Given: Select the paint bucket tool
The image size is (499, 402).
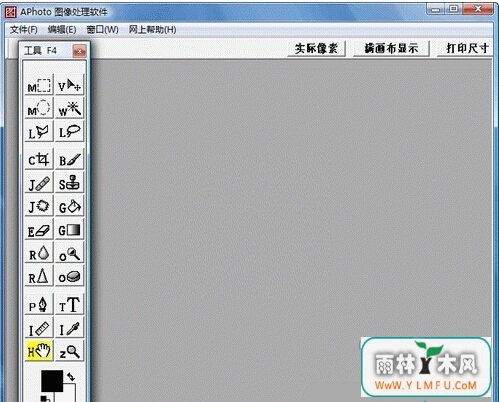Looking at the screenshot, I should click(x=69, y=206).
